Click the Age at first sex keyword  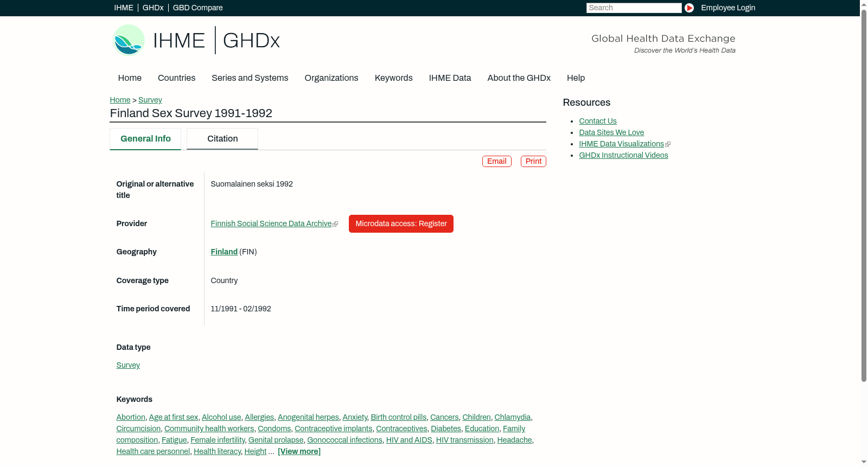pyautogui.click(x=174, y=417)
